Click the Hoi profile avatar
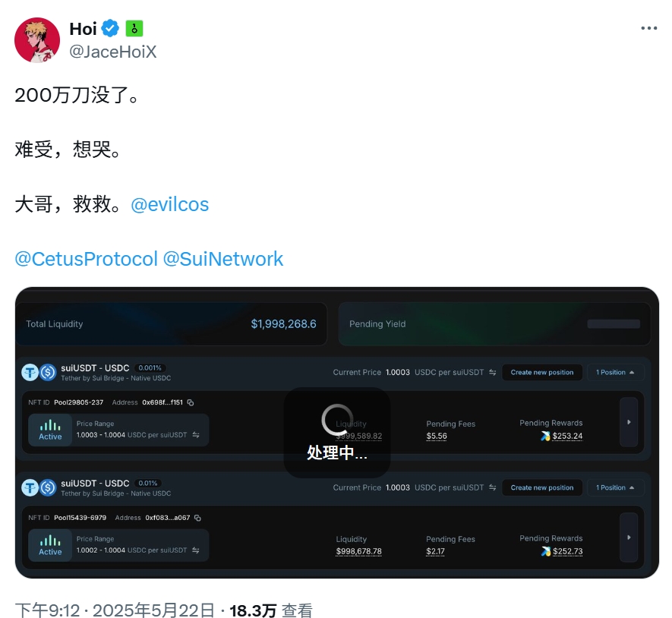 37,39
